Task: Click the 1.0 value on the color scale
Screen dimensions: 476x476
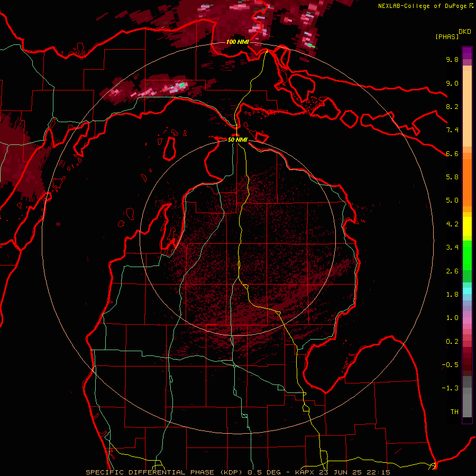Action: click(x=452, y=318)
